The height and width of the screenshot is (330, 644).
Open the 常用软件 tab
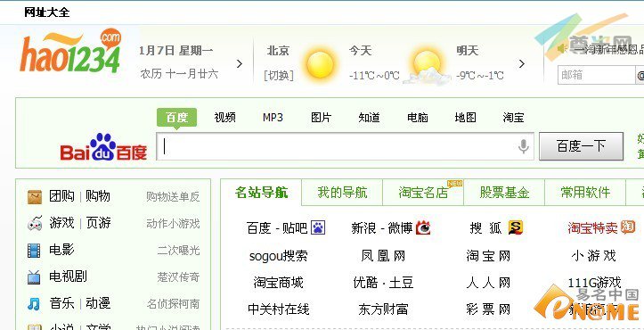tap(585, 192)
